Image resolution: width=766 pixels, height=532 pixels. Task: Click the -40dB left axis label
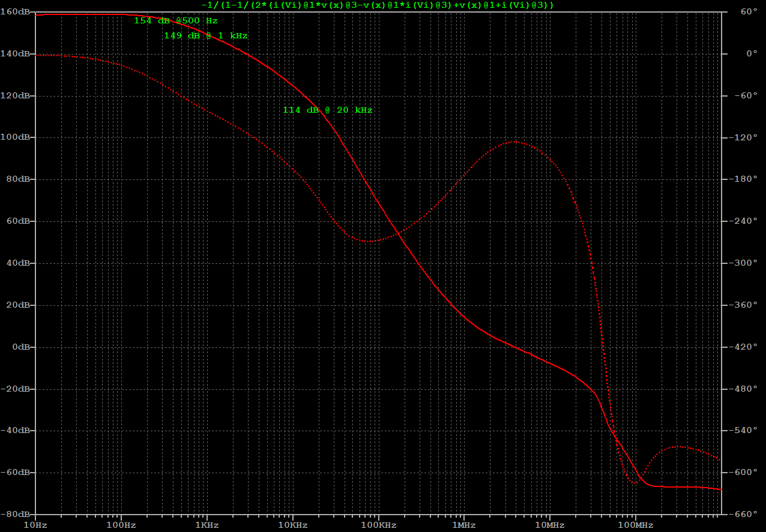coord(16,431)
